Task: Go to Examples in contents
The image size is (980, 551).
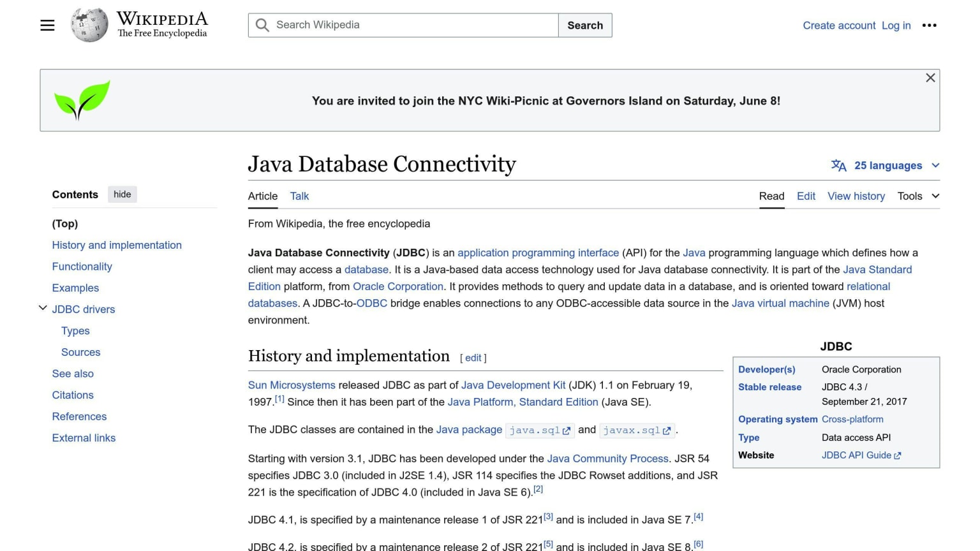Action: pos(75,288)
